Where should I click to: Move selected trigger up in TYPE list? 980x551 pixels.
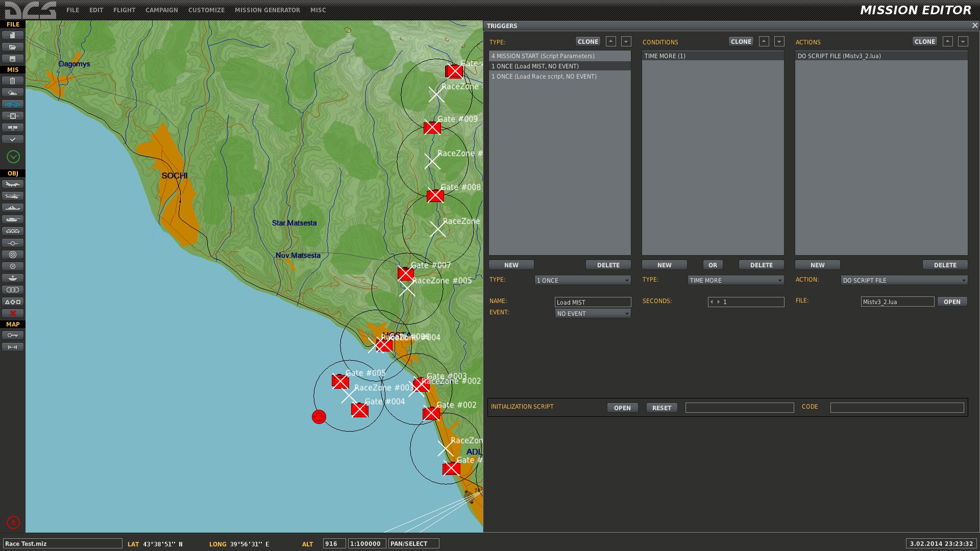(x=611, y=41)
